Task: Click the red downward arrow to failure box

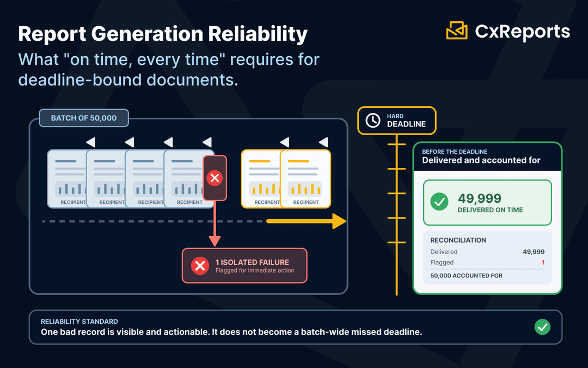Action: point(215,224)
